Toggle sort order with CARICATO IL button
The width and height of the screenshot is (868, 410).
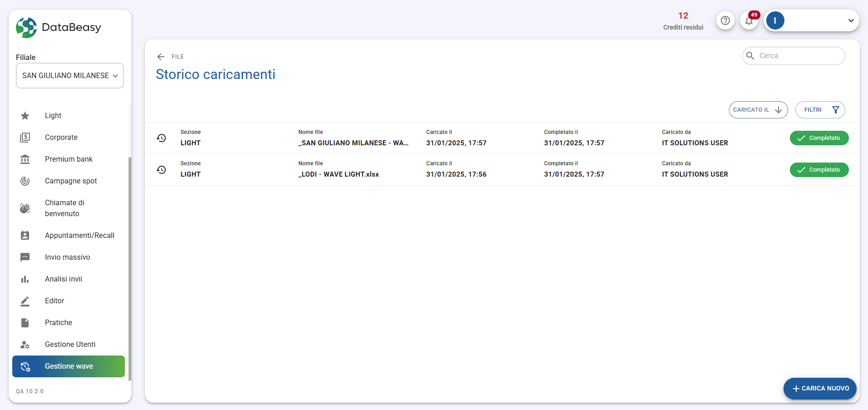tap(758, 110)
